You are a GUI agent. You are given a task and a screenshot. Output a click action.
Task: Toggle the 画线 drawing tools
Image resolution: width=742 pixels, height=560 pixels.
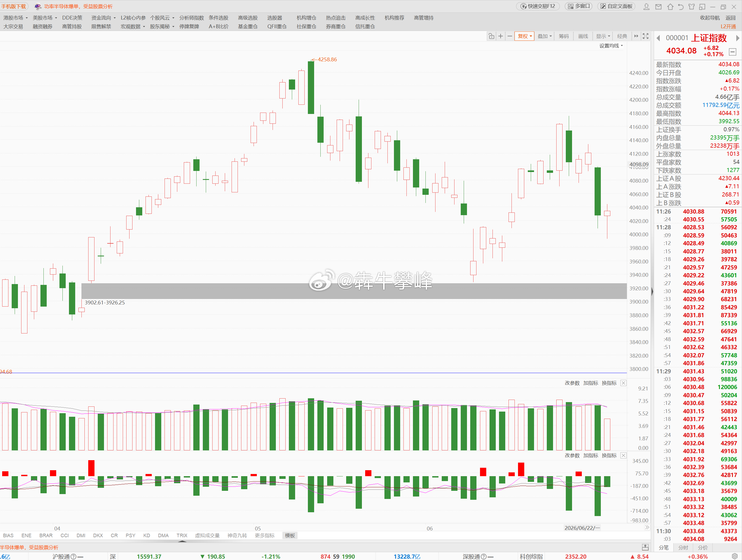pos(583,36)
